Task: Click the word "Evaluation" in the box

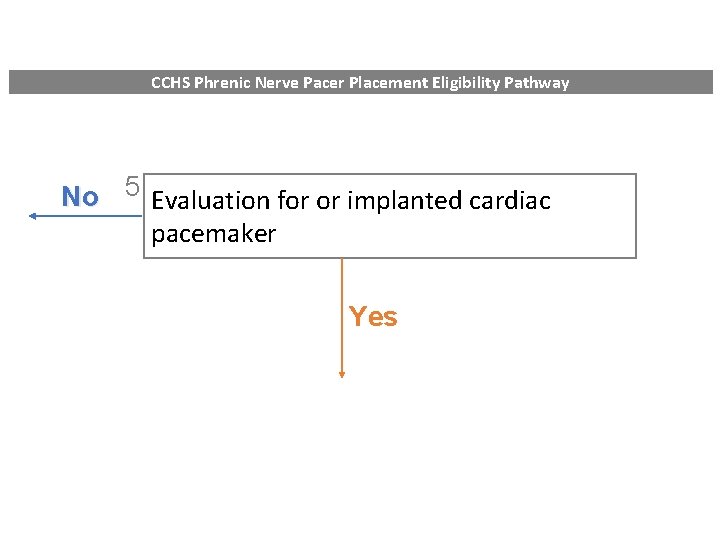Action: (x=211, y=201)
